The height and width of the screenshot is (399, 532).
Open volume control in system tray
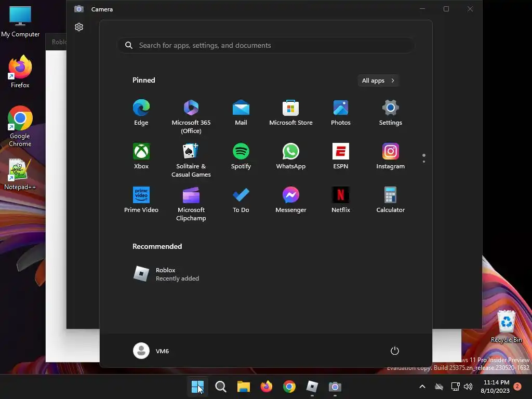coord(468,387)
